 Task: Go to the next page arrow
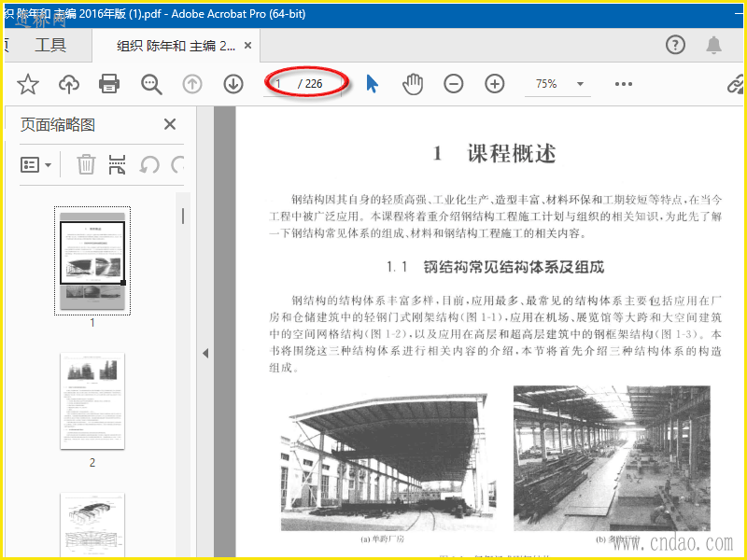point(233,84)
